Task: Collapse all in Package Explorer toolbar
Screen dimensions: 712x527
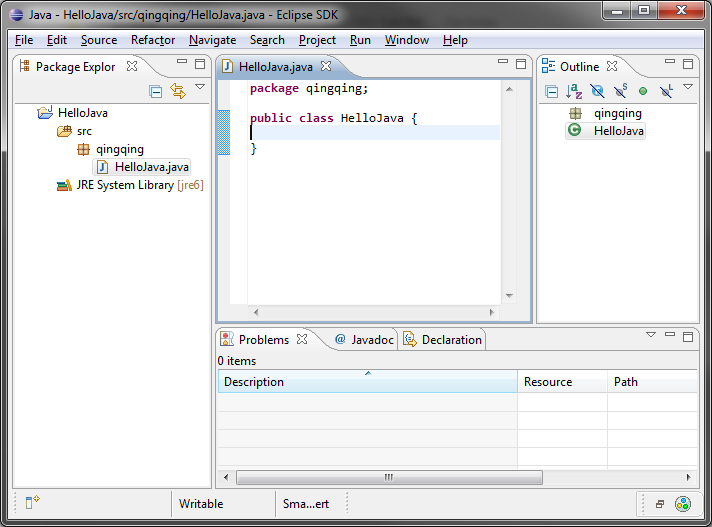Action: click(156, 91)
